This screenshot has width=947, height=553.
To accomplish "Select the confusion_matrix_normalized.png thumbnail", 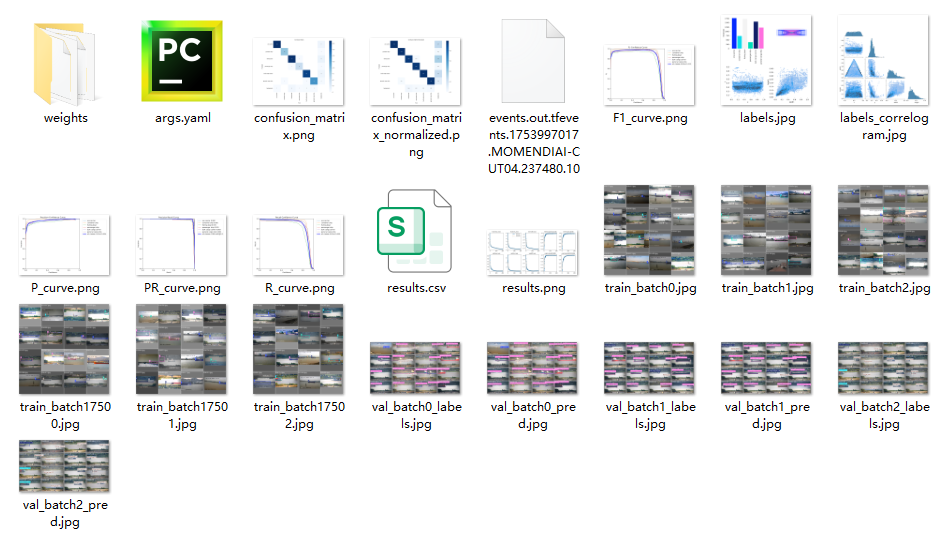I will click(x=416, y=71).
